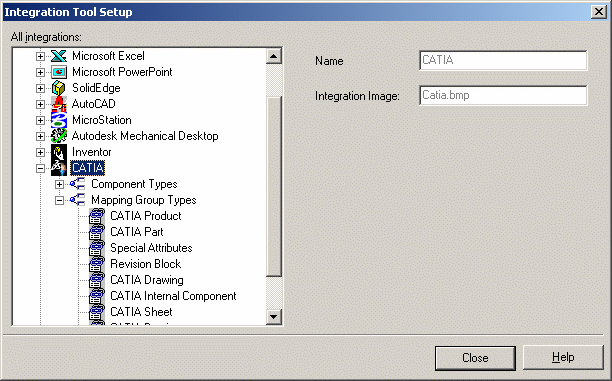The width and height of the screenshot is (612, 381).
Task: Expand the Inventor node
Action: (x=40, y=153)
